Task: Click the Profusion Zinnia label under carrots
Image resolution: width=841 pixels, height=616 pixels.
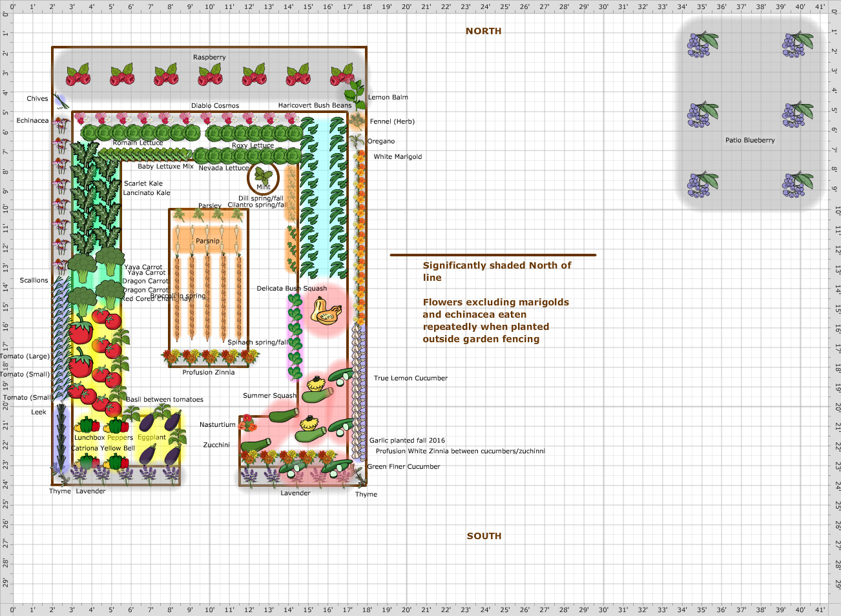Action: click(209, 373)
